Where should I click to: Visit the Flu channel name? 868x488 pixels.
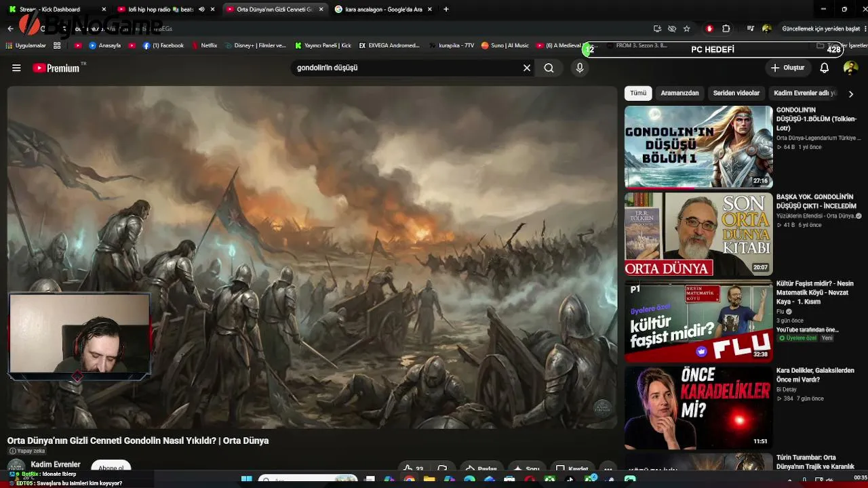pos(781,312)
